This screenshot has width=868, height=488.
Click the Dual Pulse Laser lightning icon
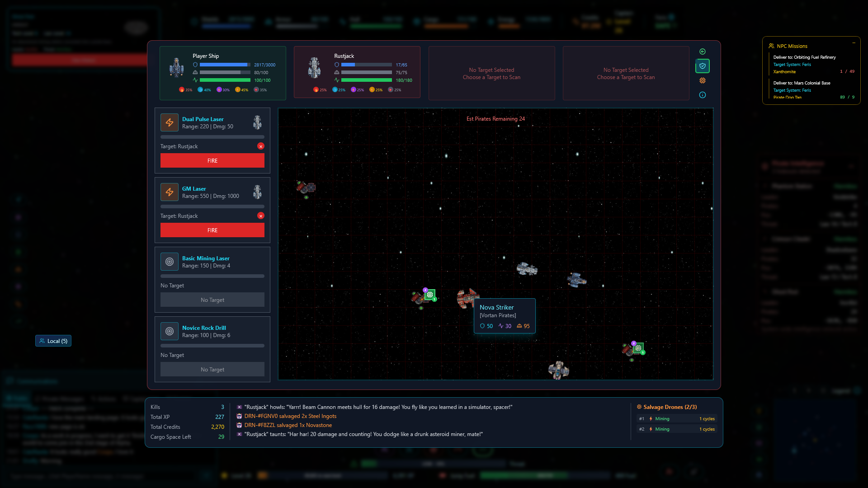170,122
